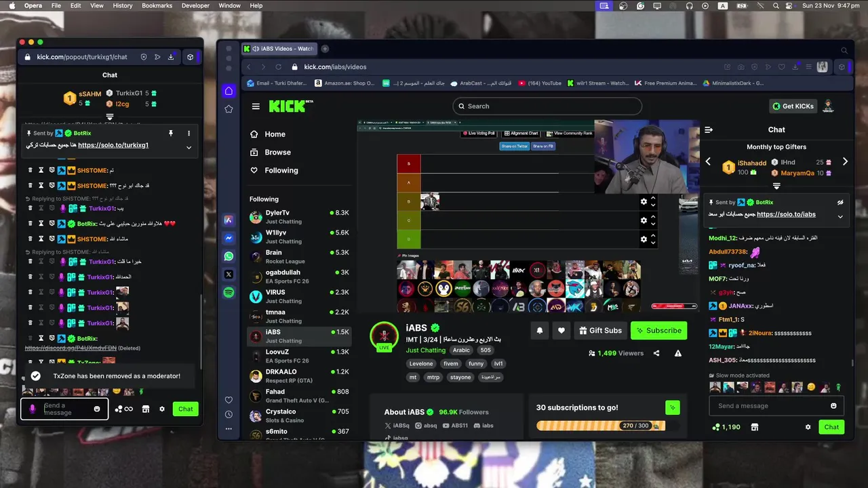Unpin BotRix message in iABS chat
This screenshot has width=868, height=488.
[x=840, y=202]
